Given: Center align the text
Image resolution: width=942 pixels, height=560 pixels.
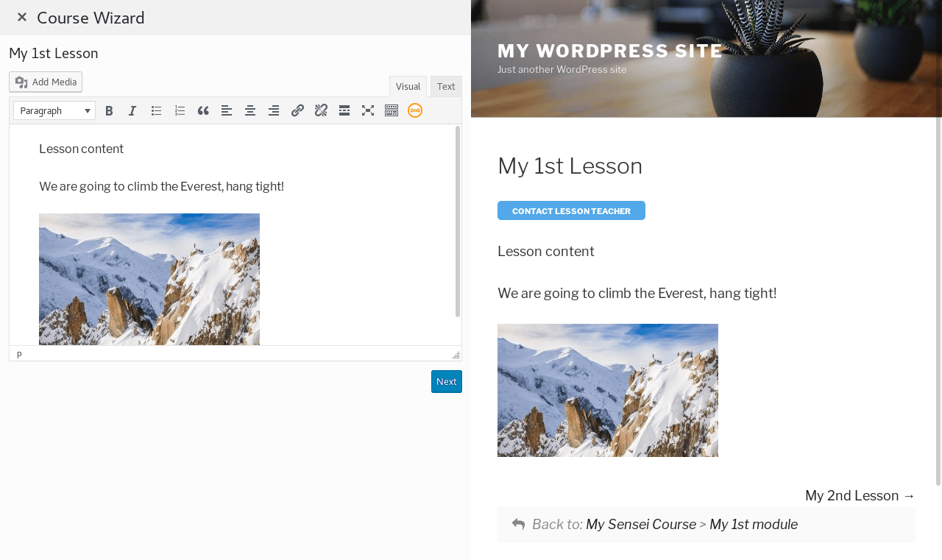Looking at the screenshot, I should tap(250, 111).
